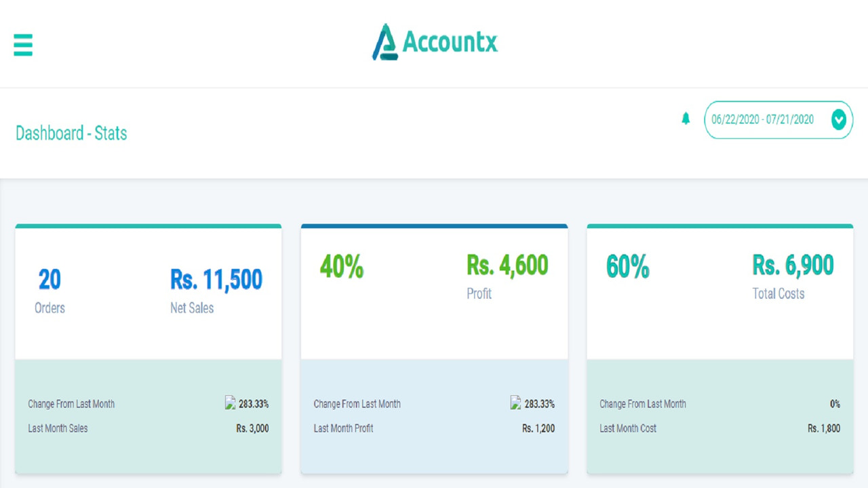The image size is (868, 488).
Task: Click sales card broken trend image icon
Action: click(231, 403)
